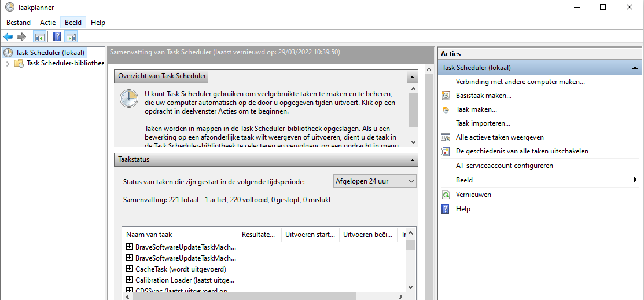Click the Alle actieve taken weergeven icon
Image resolution: width=644 pixels, height=300 pixels.
coord(446,137)
